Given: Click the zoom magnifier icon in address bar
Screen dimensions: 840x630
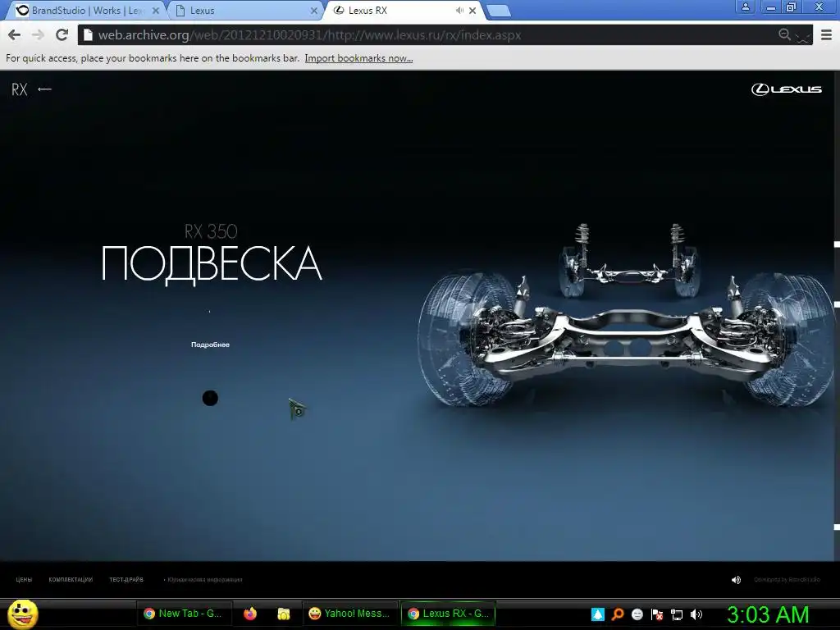Looking at the screenshot, I should (784, 34).
